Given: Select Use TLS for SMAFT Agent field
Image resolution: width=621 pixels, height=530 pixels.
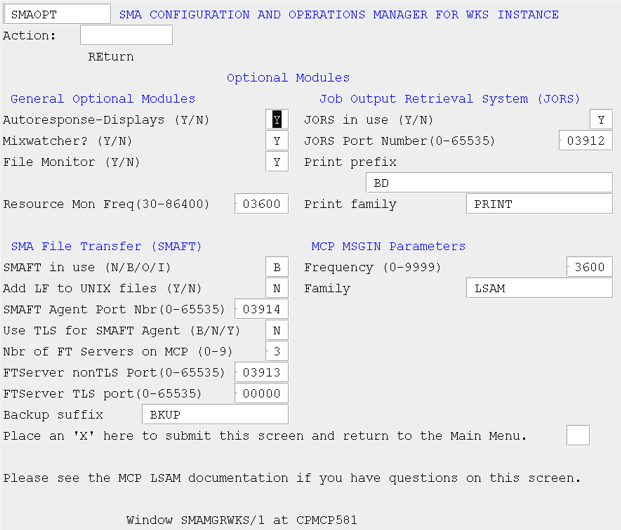Looking at the screenshot, I should (x=277, y=330).
